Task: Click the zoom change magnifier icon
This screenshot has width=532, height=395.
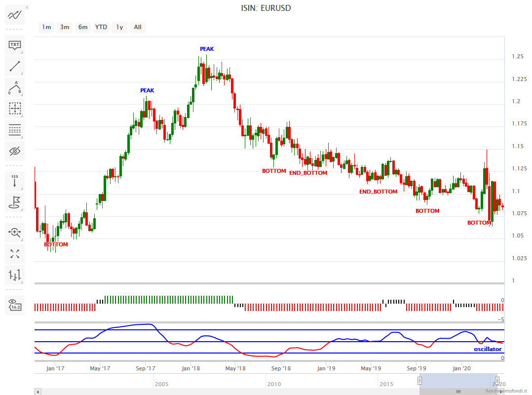Action: 15,232
